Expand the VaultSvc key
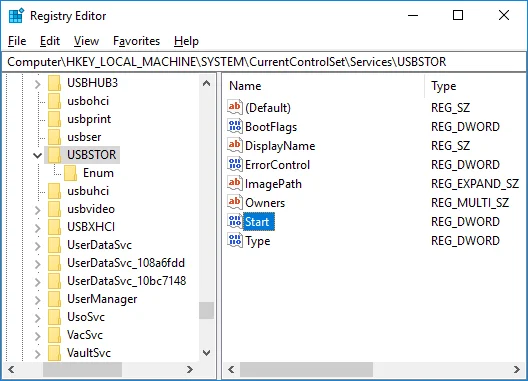The image size is (528, 381). point(37,354)
